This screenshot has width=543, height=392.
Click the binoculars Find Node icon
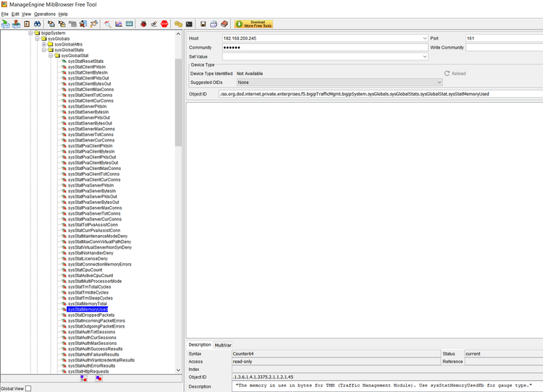pyautogui.click(x=37, y=24)
